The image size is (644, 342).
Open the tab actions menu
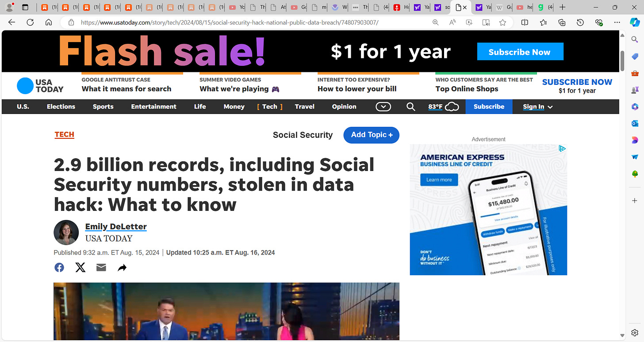click(x=25, y=8)
